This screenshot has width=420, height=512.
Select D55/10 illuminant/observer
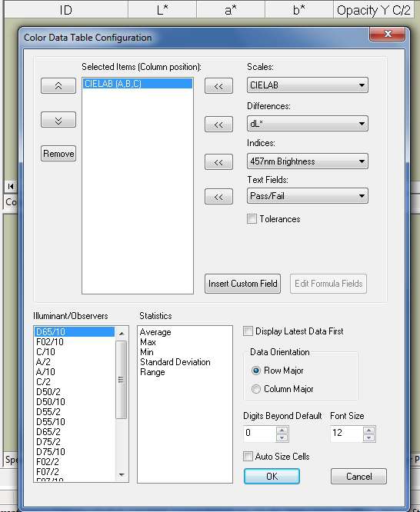[x=75, y=422]
